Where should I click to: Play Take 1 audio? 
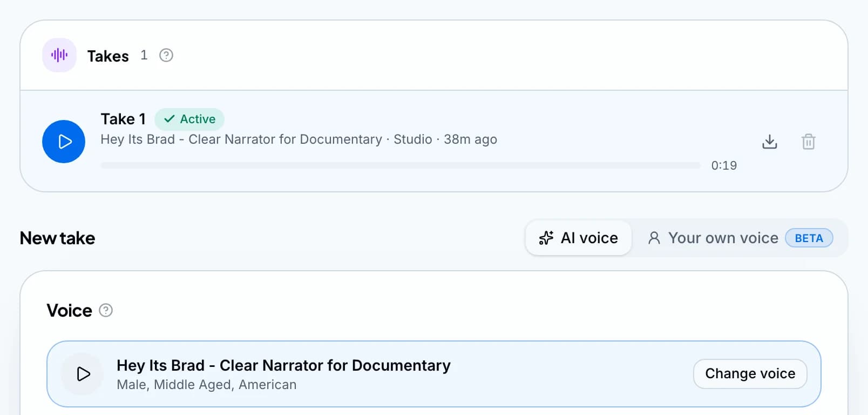click(x=64, y=142)
